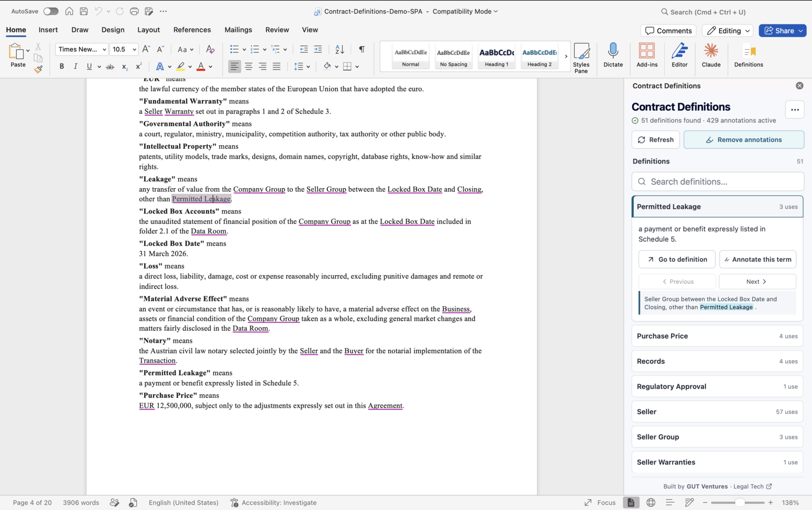Switch to the Draw tab
Screen dimensions: 812x510
click(80, 30)
